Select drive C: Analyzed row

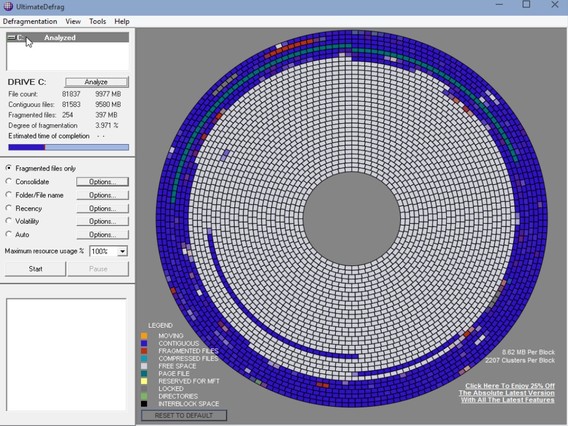pyautogui.click(x=68, y=37)
